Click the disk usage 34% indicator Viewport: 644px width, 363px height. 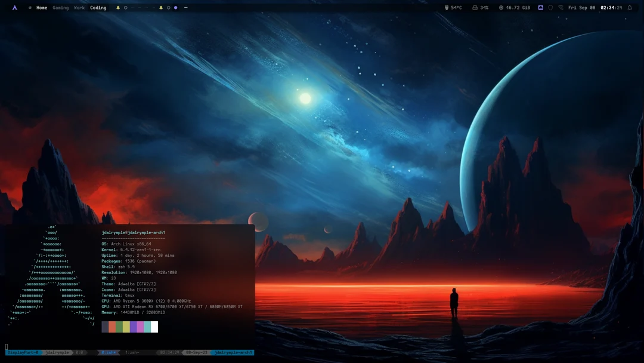click(x=479, y=7)
